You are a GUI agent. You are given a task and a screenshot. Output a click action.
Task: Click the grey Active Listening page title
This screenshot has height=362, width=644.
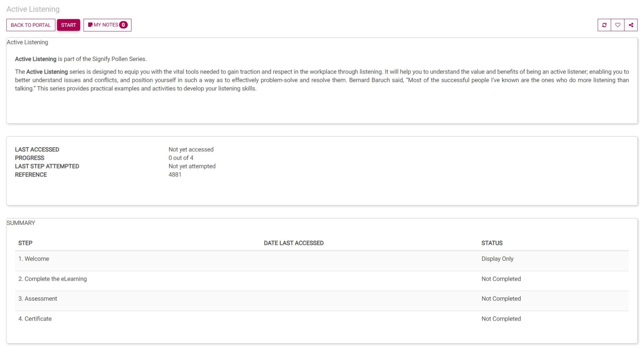[x=33, y=9]
